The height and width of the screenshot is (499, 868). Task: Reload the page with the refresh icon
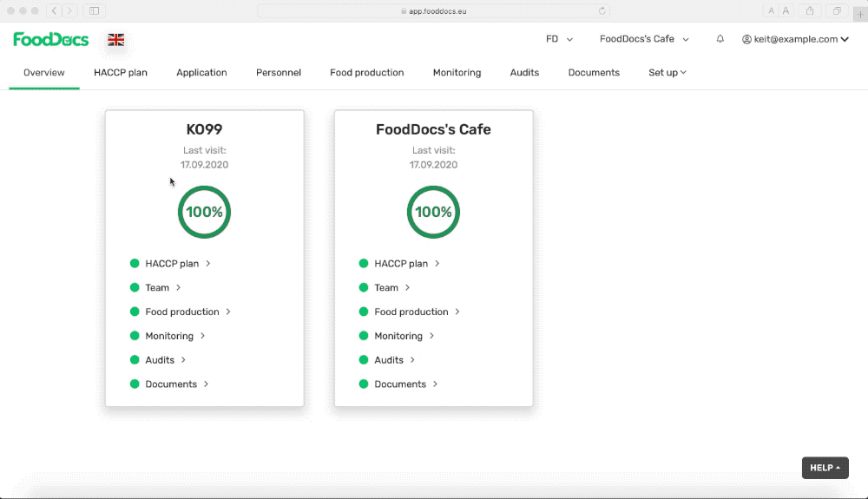(602, 11)
